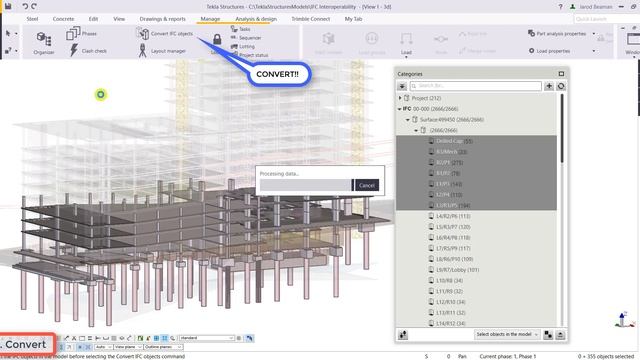Collapse the (2666/2666) sub-node
Screen dimensions: 640x360
tap(416, 130)
